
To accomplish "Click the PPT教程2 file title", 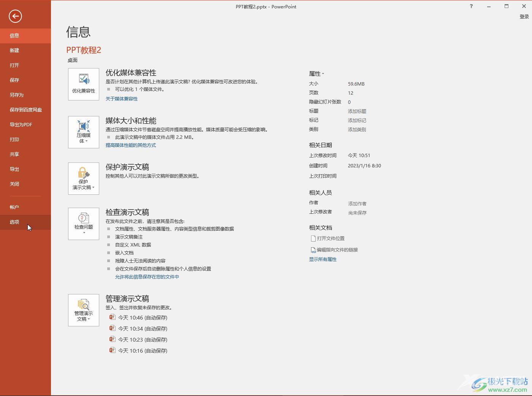I will tap(84, 50).
